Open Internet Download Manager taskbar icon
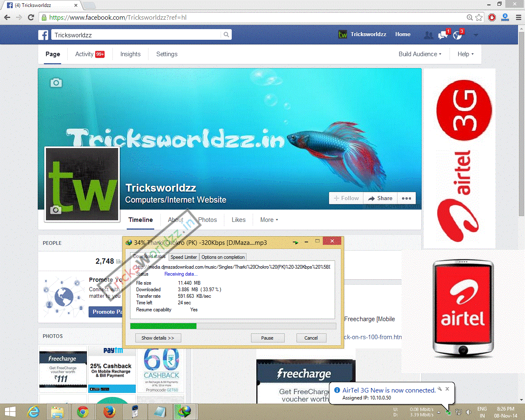This screenshot has height=420, width=525. pyautogui.click(x=185, y=411)
